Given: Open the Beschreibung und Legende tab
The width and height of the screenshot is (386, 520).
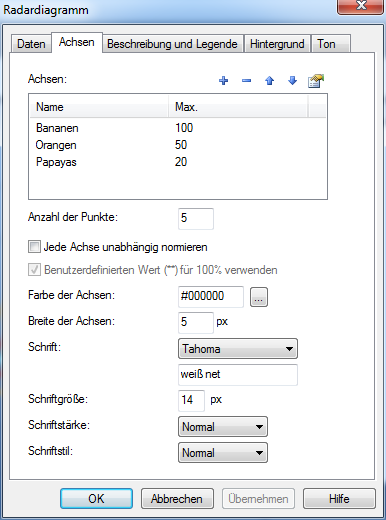Looking at the screenshot, I should 172,44.
